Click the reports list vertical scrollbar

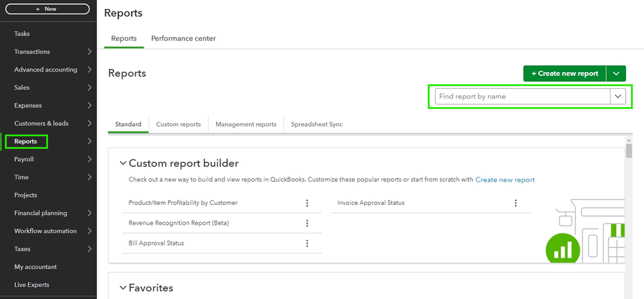[x=629, y=151]
